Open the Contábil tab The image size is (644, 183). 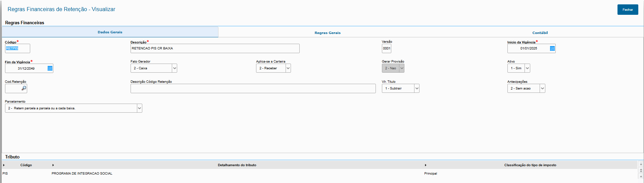coord(540,33)
